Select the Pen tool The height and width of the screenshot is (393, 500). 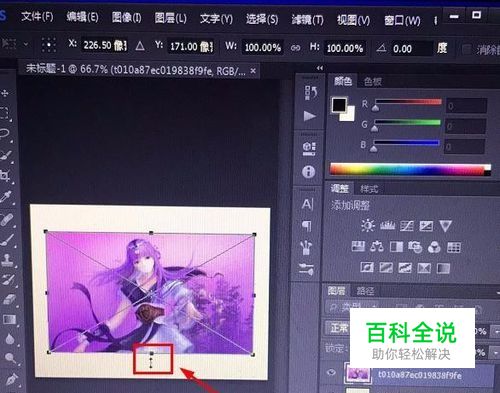12,379
